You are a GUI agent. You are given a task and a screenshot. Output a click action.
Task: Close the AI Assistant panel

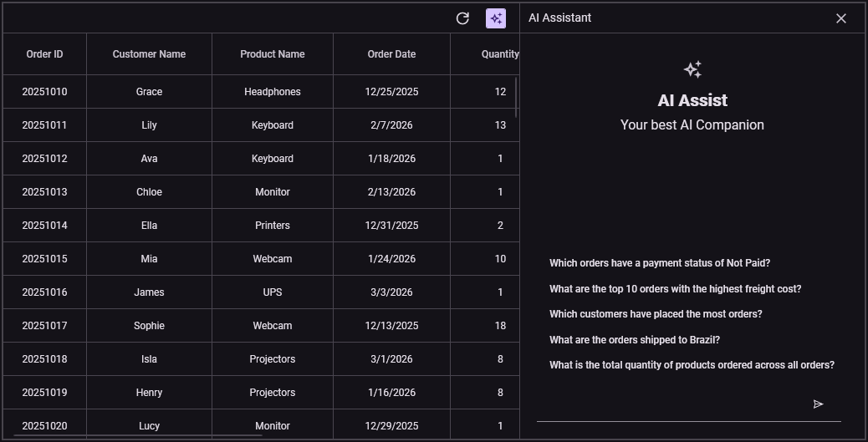point(841,18)
